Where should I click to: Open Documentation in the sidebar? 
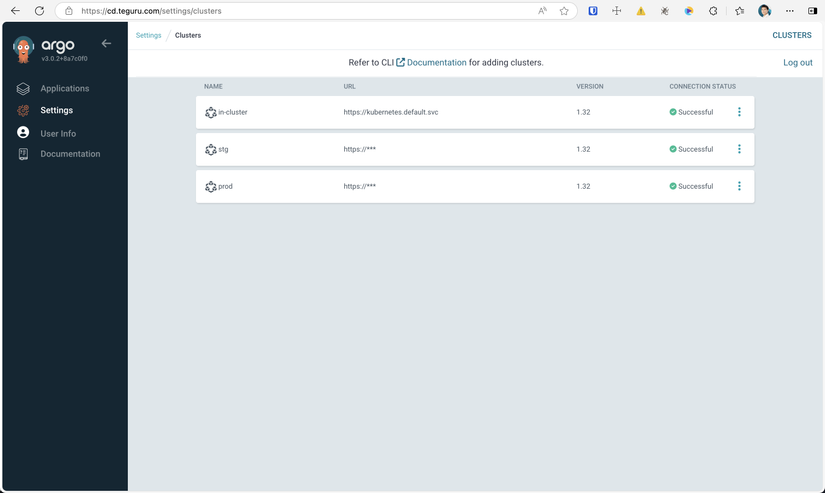pos(70,154)
